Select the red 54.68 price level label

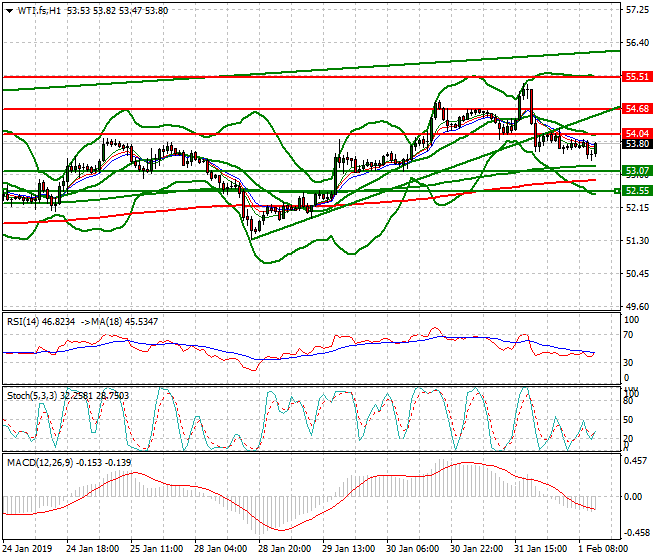pos(637,109)
